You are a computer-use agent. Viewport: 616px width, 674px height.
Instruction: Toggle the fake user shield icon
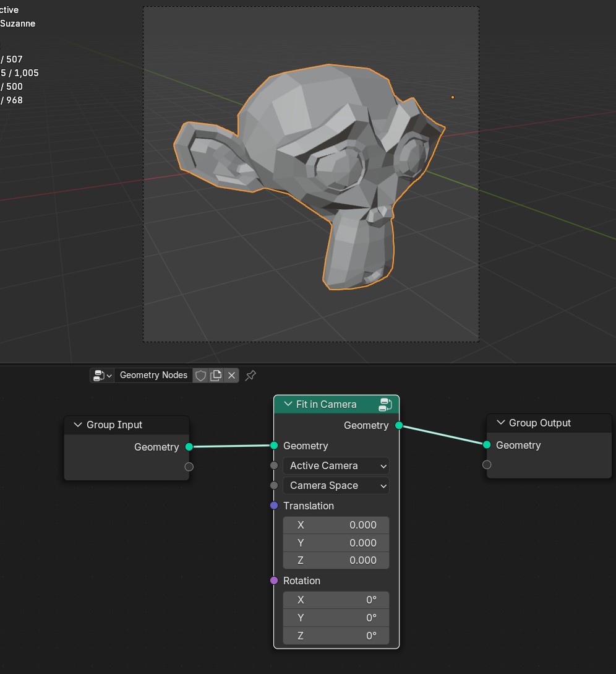[200, 375]
